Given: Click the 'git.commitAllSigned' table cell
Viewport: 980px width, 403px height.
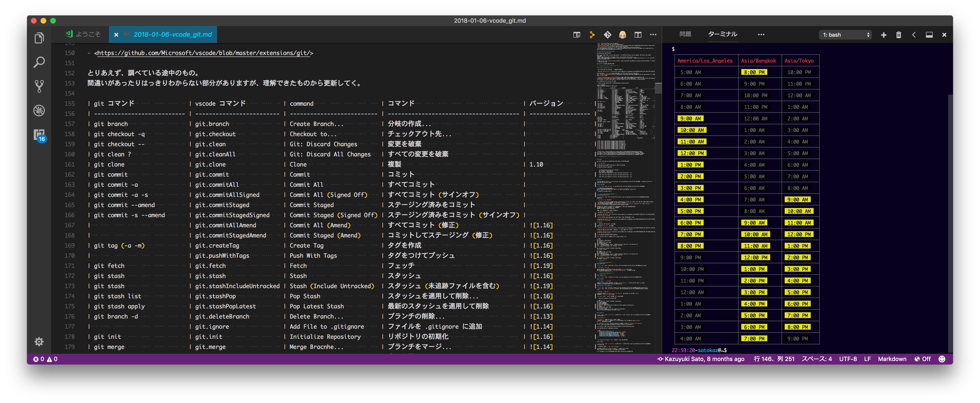Looking at the screenshot, I should [227, 195].
